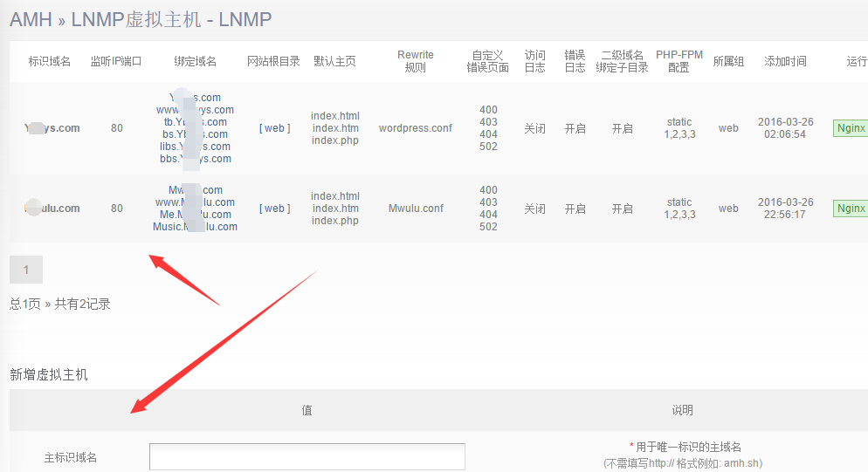Click the 访问日志 关闭 status in first row
868x472 pixels.
point(534,128)
